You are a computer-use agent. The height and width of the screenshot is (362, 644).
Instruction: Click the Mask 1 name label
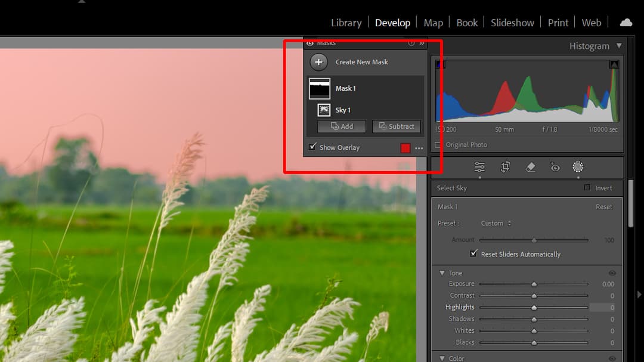[x=345, y=88]
